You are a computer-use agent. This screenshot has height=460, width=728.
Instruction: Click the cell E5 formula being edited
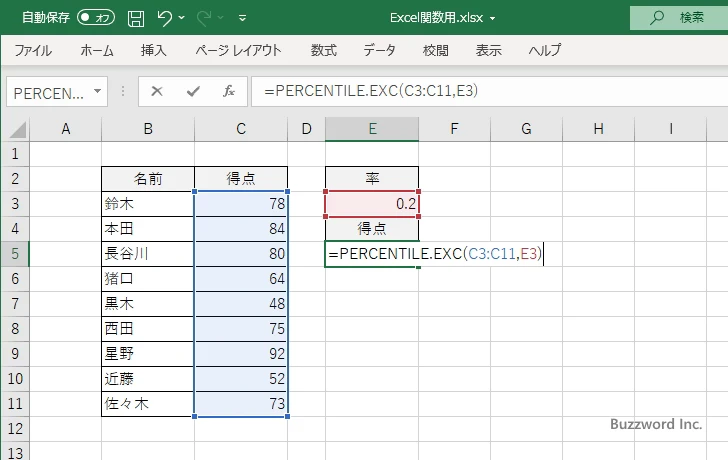pyautogui.click(x=372, y=254)
